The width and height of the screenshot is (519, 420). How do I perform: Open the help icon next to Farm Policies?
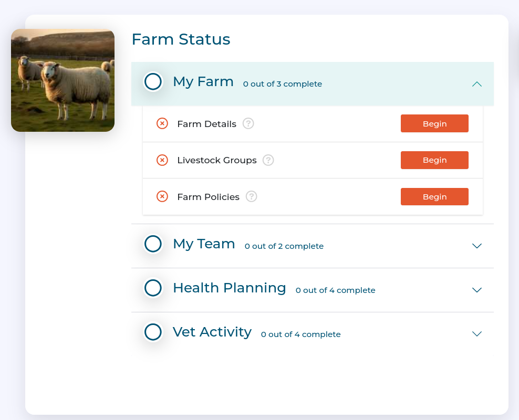(251, 196)
